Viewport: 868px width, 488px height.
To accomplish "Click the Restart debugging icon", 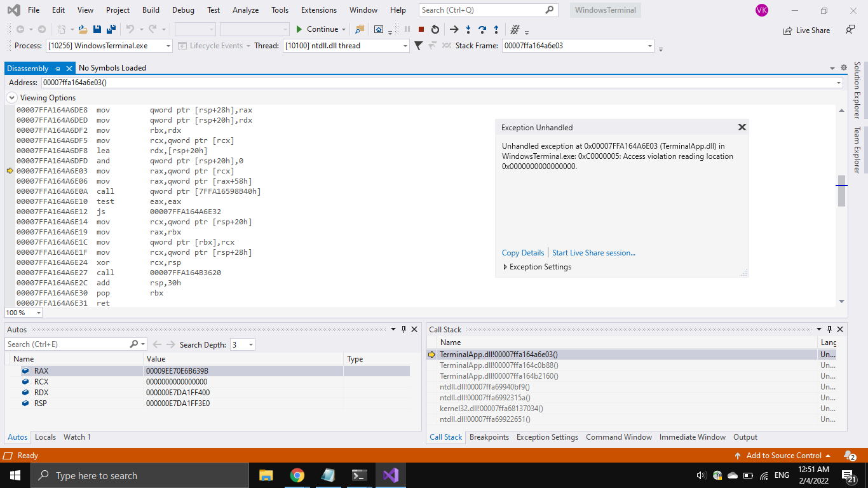I will tap(435, 29).
